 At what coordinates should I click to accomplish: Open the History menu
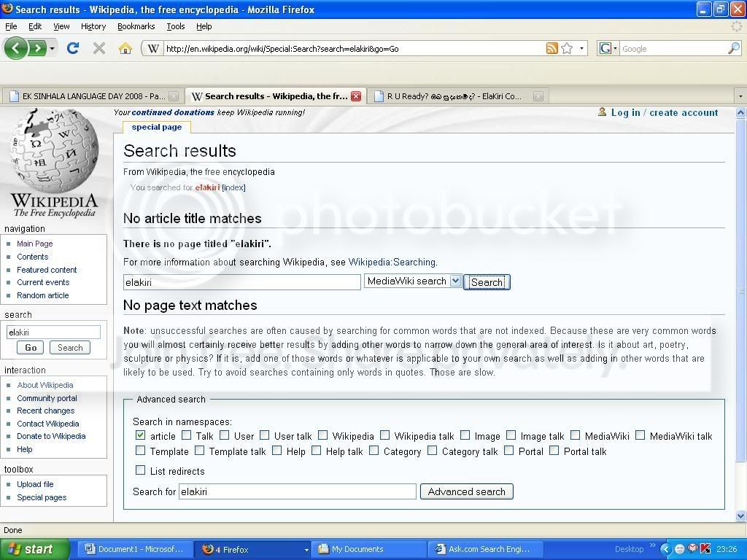click(x=93, y=26)
